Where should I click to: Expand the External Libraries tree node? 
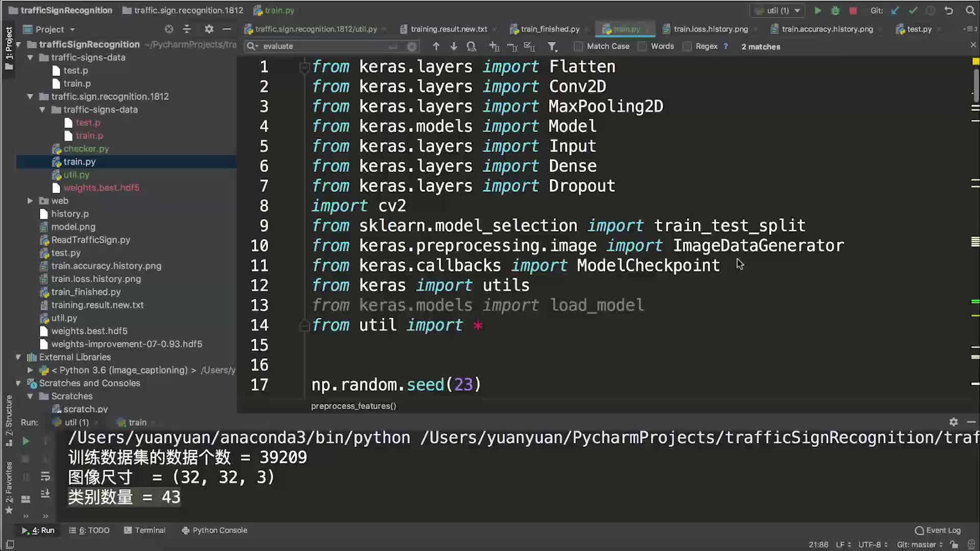click(x=17, y=357)
